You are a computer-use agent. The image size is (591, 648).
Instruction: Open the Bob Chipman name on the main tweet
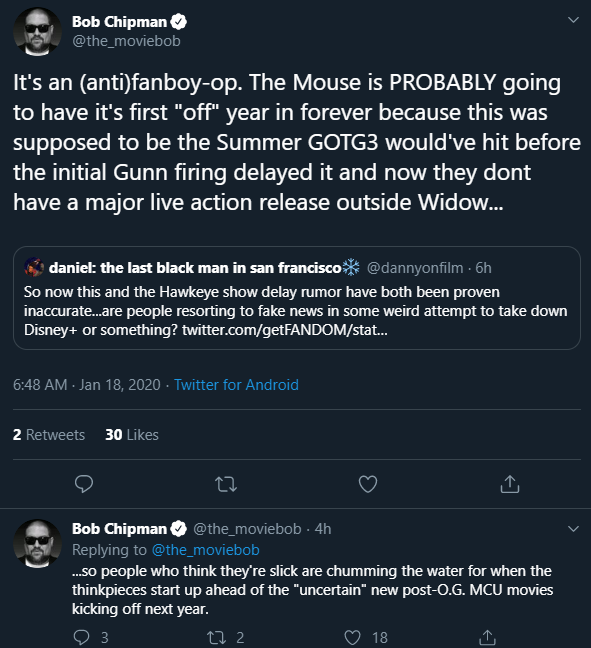click(119, 22)
